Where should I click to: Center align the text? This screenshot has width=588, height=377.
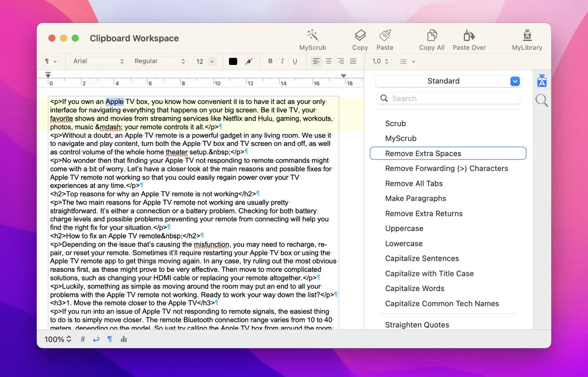329,61
